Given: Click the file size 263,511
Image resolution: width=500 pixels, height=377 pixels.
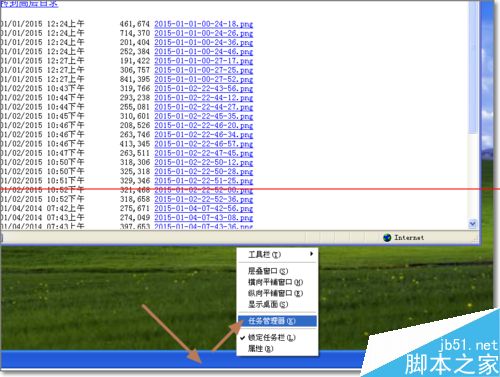Looking at the screenshot, I should [135, 153].
